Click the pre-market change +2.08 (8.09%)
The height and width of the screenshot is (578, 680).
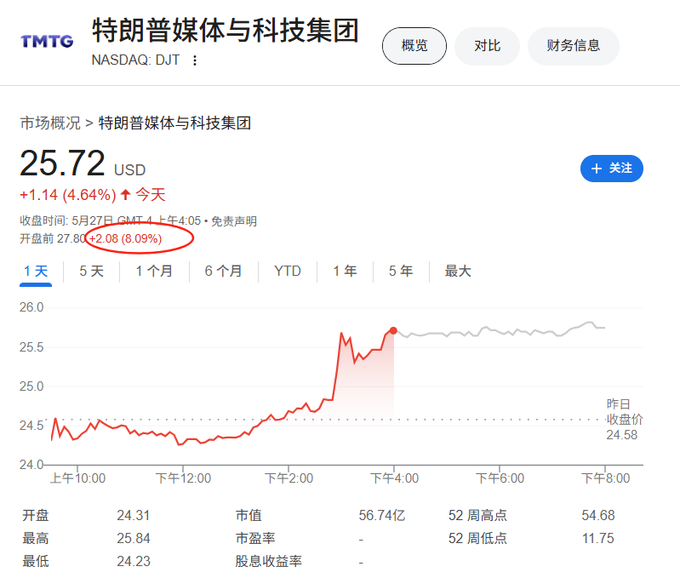[x=125, y=239]
